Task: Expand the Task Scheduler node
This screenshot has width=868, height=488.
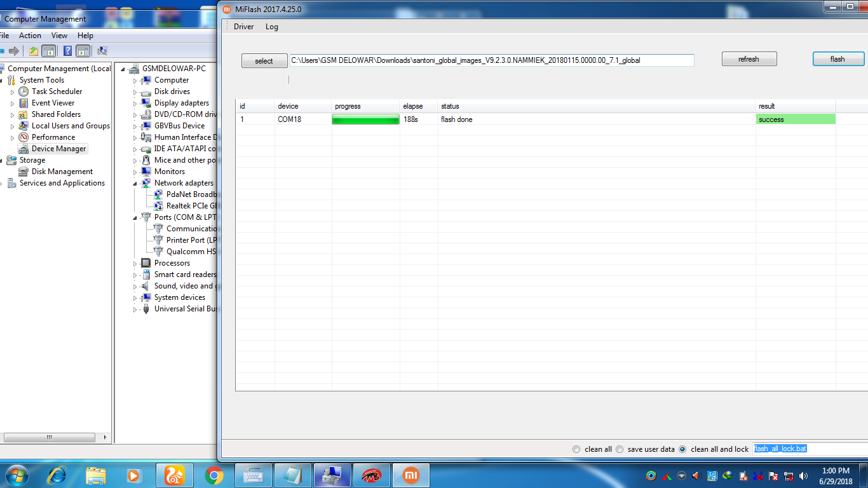Action: pos(12,92)
